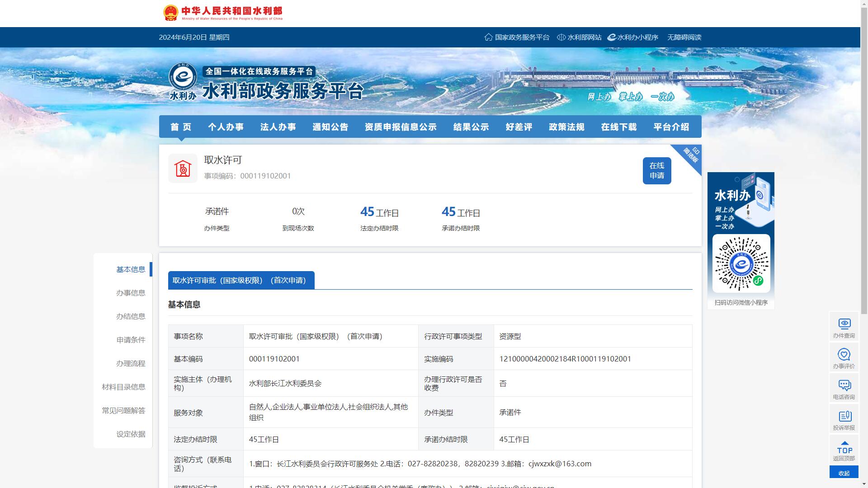868x488 pixels.
Task: Open 办事评价 heart icon
Action: pyautogui.click(x=844, y=354)
